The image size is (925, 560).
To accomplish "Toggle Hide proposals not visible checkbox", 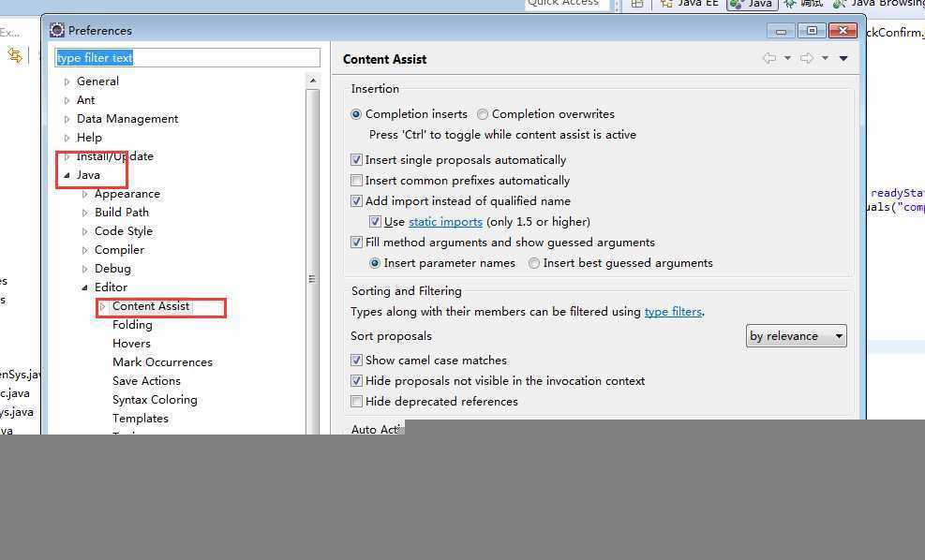I will point(356,381).
